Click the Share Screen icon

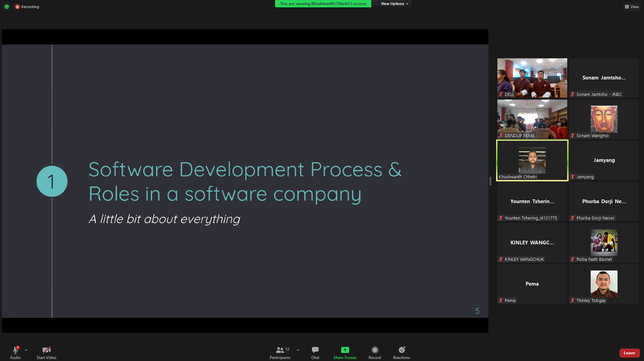tap(344, 352)
